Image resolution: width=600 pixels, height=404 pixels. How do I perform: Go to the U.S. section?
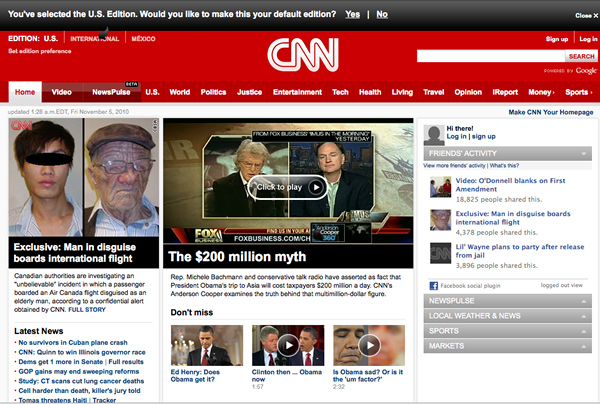click(x=152, y=92)
